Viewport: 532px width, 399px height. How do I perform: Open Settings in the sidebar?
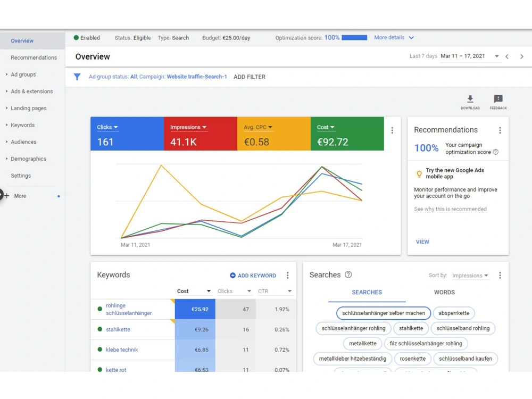21,176
